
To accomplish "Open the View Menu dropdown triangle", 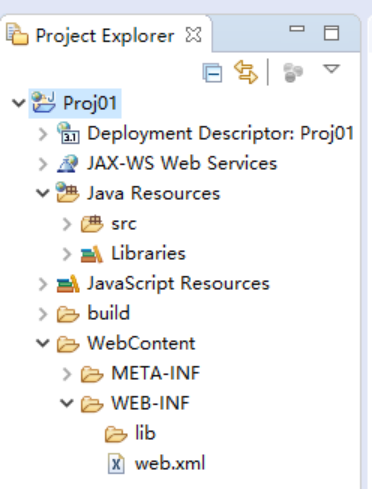I will point(331,69).
